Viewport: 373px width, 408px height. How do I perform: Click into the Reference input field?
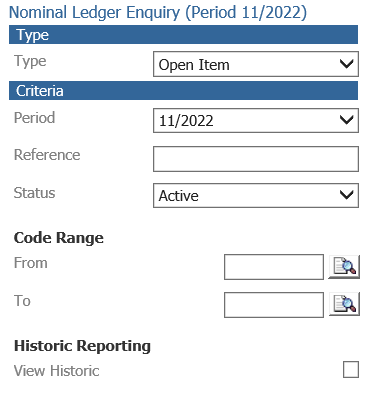[256, 159]
